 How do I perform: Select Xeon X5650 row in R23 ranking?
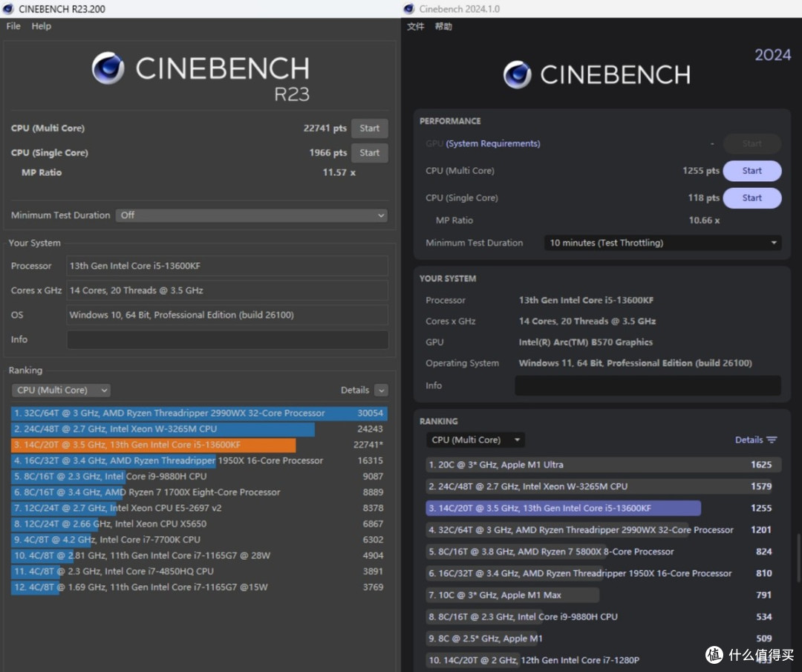(199, 524)
